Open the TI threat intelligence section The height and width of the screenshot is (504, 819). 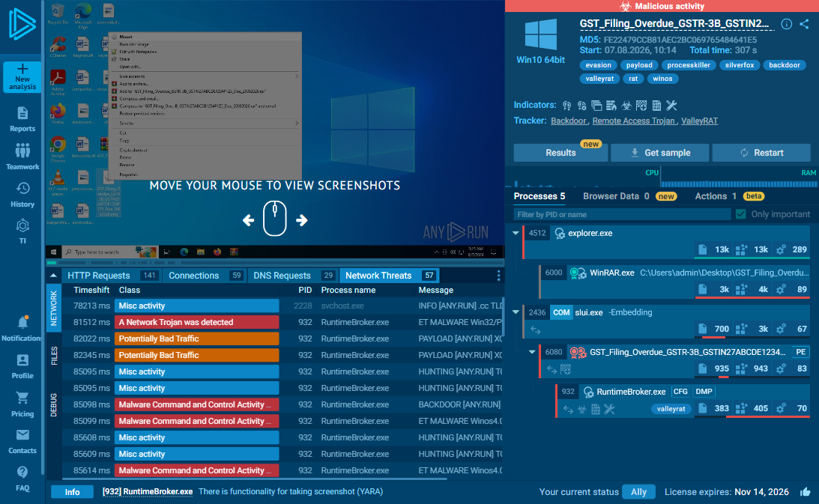click(22, 232)
